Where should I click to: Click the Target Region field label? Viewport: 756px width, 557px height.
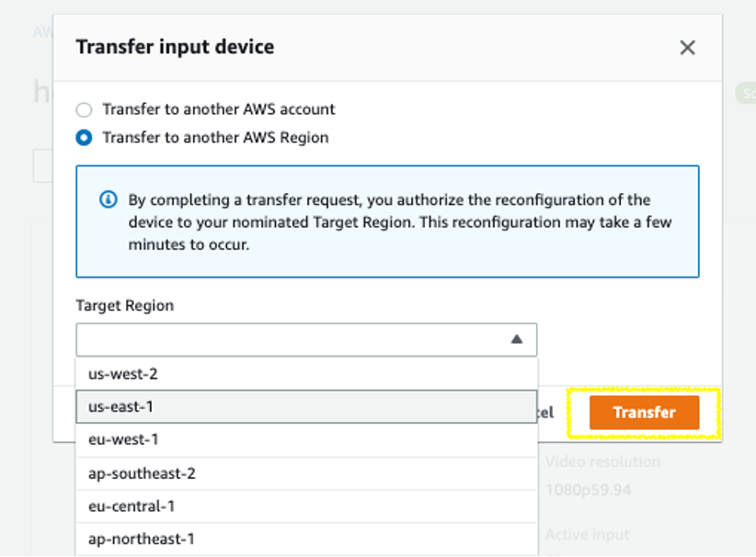coord(124,305)
